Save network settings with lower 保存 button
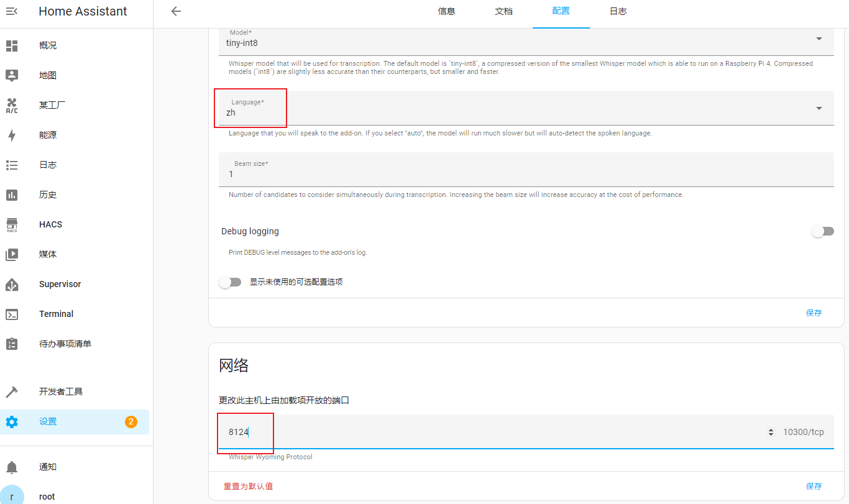849x504 pixels. coord(814,486)
